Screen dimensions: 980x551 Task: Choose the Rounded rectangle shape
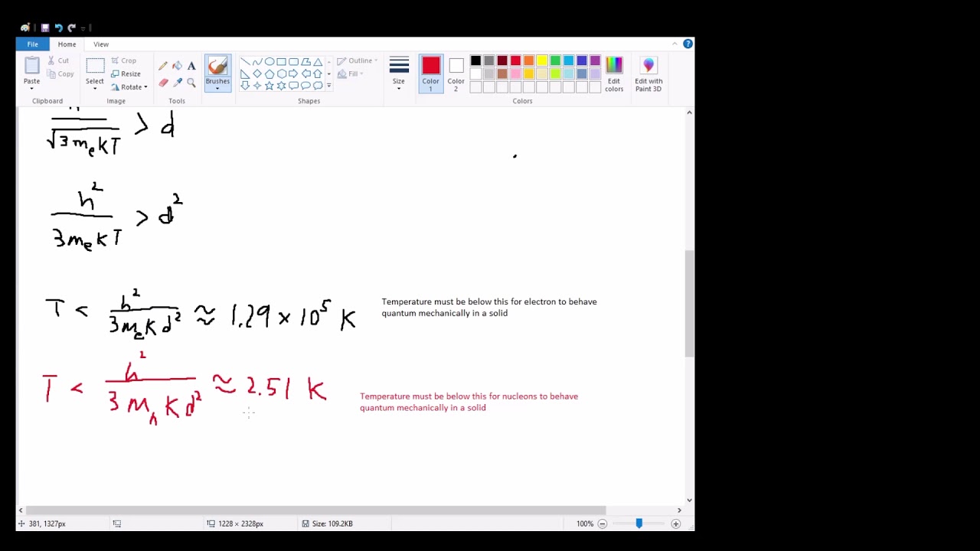click(294, 62)
